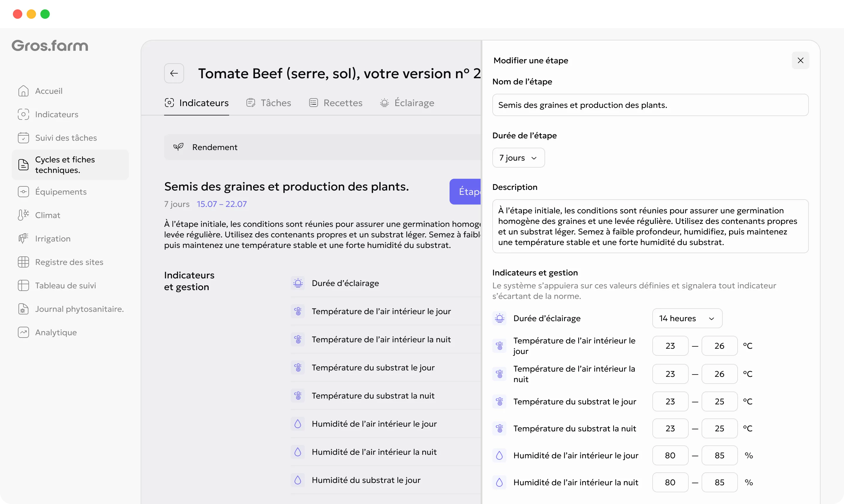
Task: Click thermometer icon for Température du substrat le jour in edit panel
Action: [x=499, y=402]
